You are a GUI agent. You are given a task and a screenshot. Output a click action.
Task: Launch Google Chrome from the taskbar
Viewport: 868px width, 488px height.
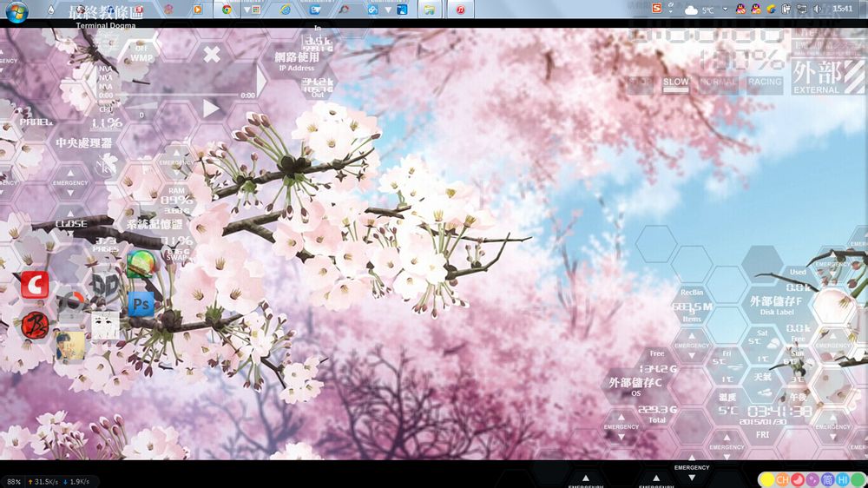(227, 10)
